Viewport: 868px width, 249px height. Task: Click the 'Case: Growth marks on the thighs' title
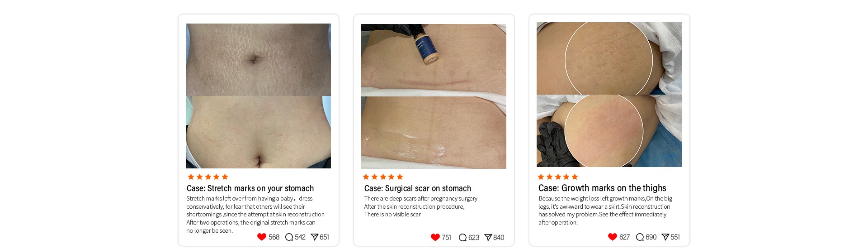pos(602,188)
